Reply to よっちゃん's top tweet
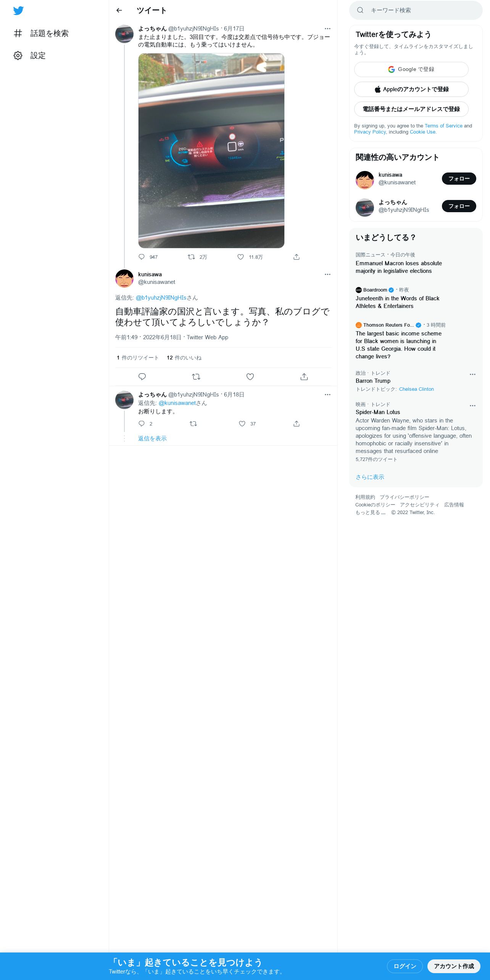The width and height of the screenshot is (490, 980). coord(142,257)
